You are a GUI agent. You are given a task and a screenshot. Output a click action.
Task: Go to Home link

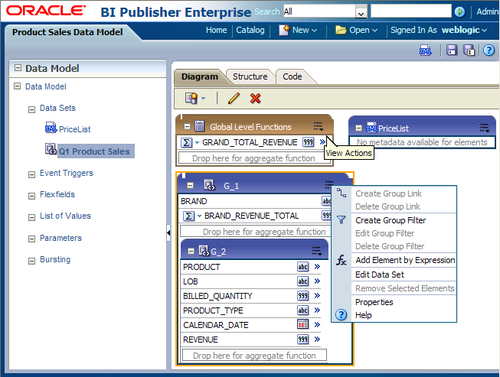[x=216, y=30]
